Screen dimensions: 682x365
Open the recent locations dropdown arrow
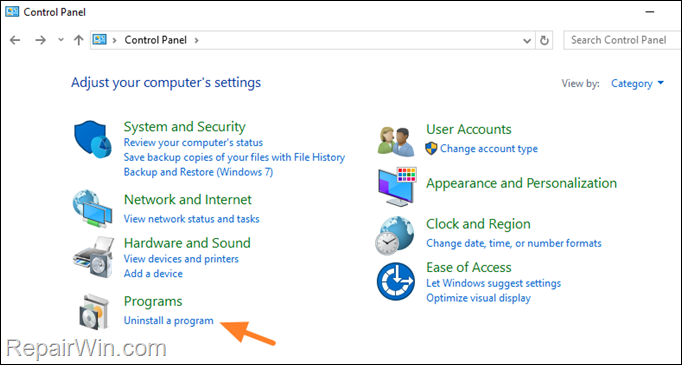click(x=61, y=40)
